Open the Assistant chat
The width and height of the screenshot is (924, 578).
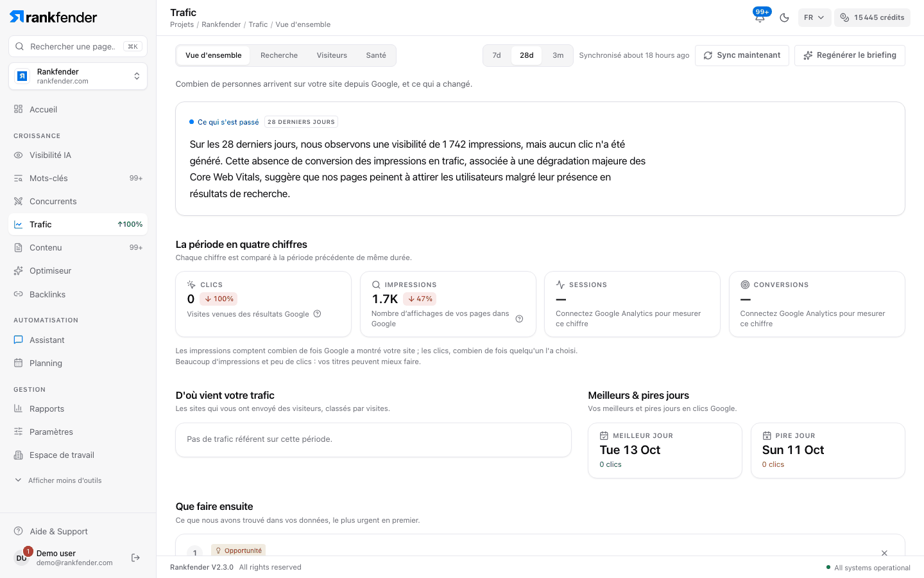(x=78, y=340)
